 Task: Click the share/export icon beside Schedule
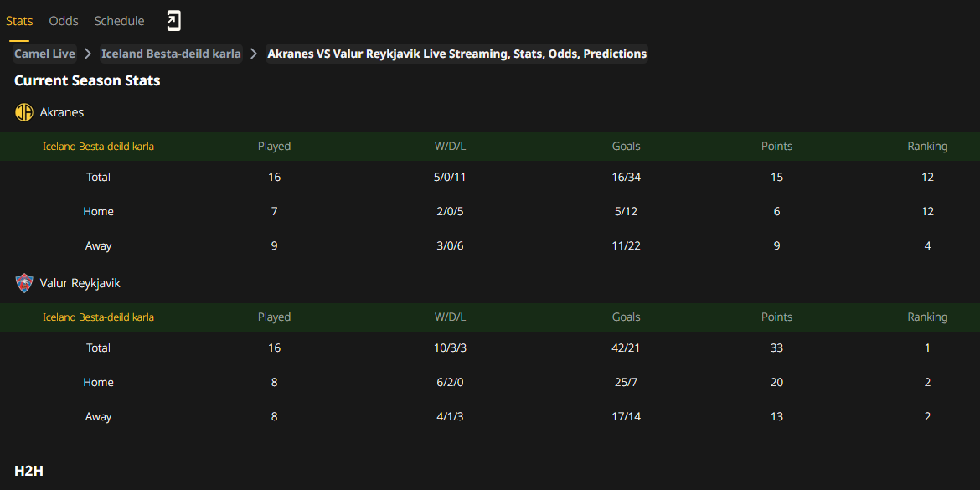coord(173,21)
